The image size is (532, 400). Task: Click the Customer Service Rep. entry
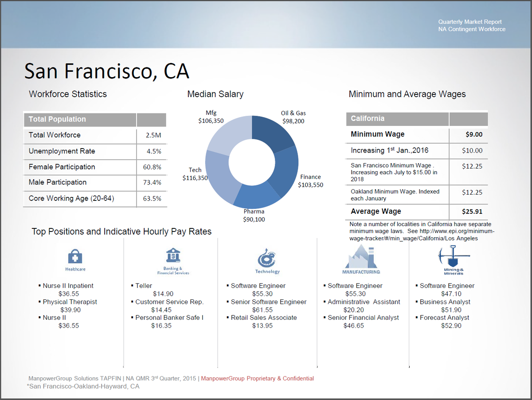(169, 302)
